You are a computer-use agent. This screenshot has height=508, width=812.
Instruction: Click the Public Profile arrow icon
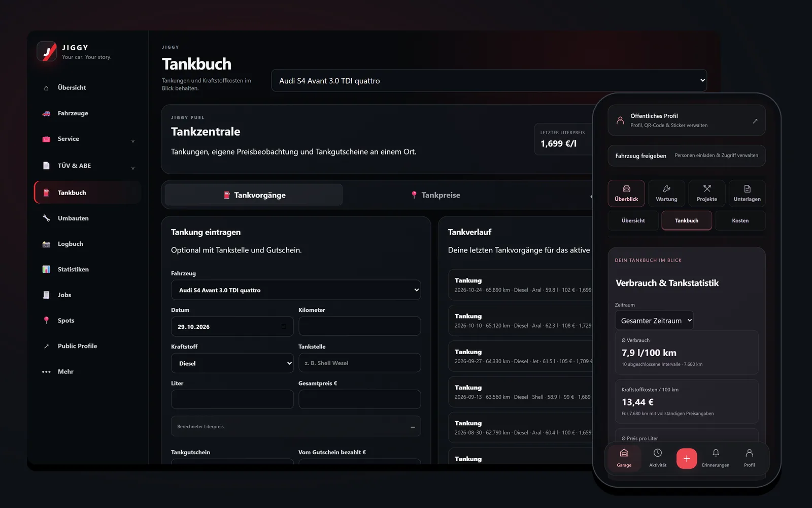(x=46, y=346)
